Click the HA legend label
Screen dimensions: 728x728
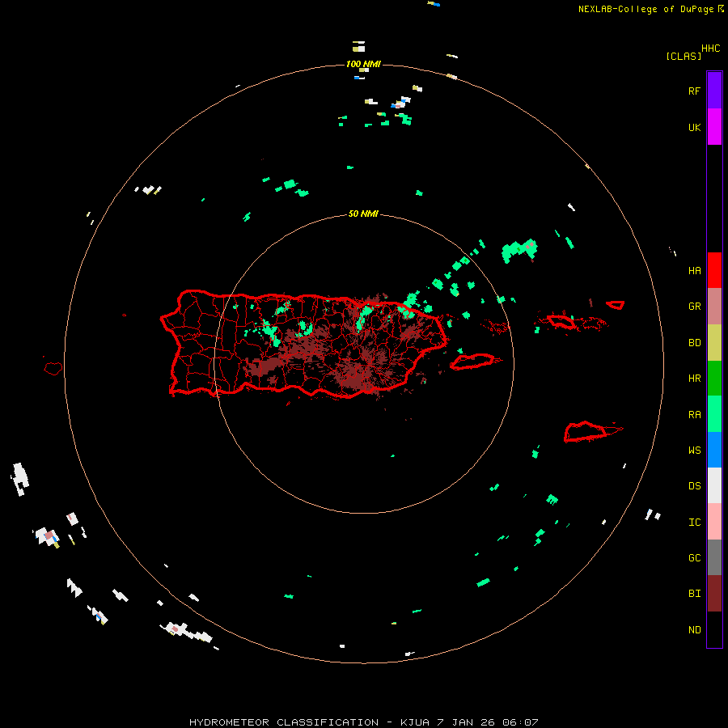point(694,270)
